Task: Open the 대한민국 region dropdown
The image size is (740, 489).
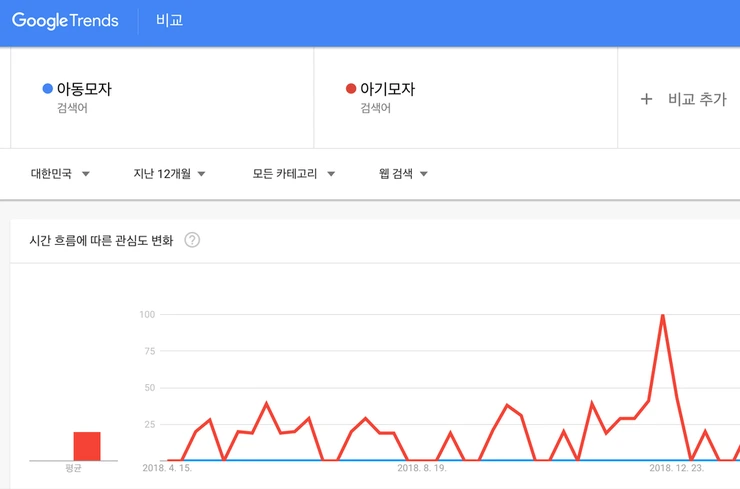Action: click(60, 174)
